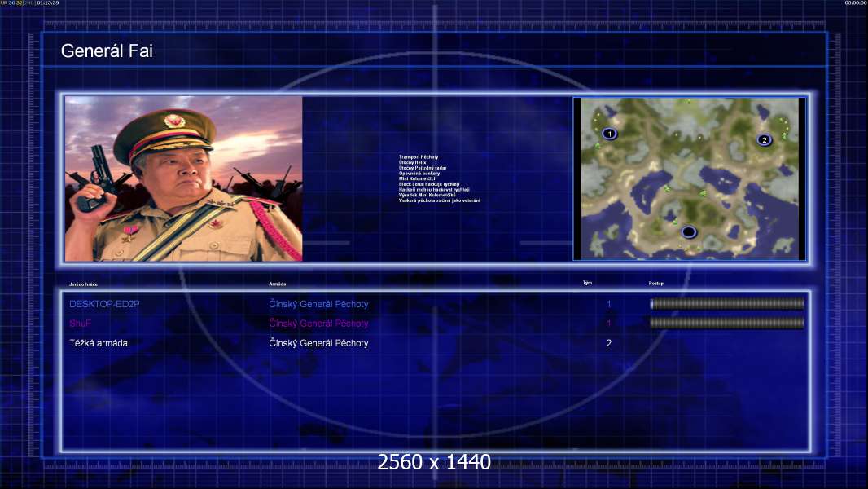
Task: Click team number 2 in the Těžká armáda row
Action: tap(609, 343)
